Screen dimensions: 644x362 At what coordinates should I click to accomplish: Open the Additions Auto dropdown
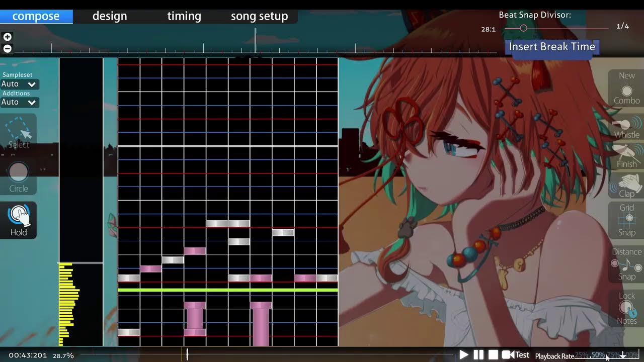pos(19,102)
